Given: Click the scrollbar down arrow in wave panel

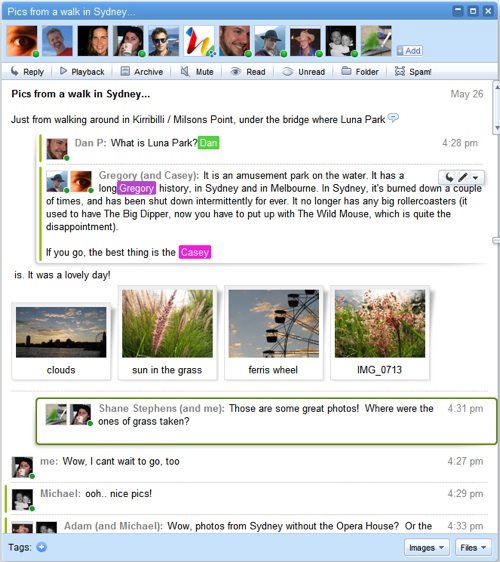Looking at the screenshot, I should tap(496, 128).
